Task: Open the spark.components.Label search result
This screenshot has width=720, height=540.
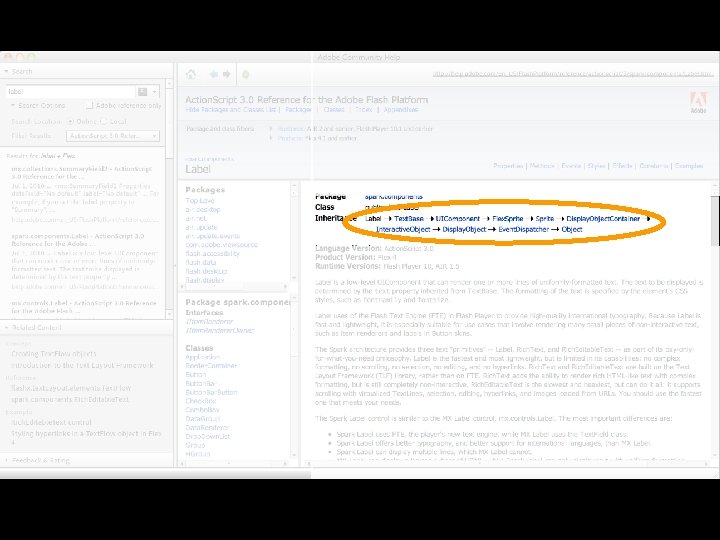Action: (x=78, y=240)
